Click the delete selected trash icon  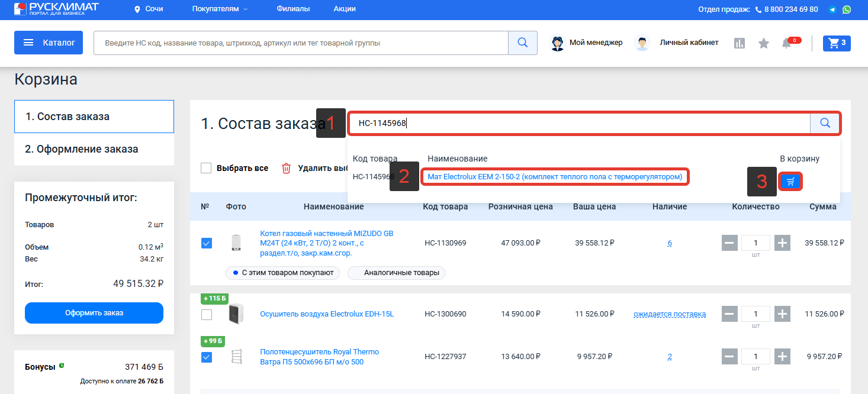[286, 168]
